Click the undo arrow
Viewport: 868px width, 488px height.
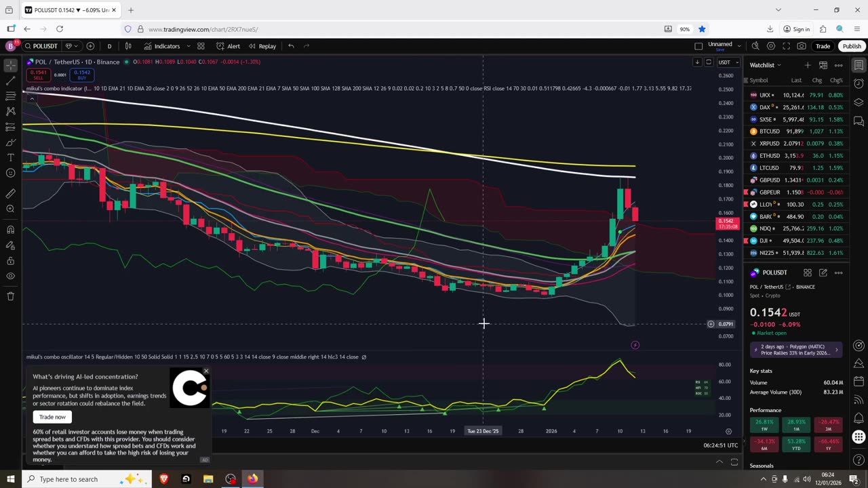(291, 46)
